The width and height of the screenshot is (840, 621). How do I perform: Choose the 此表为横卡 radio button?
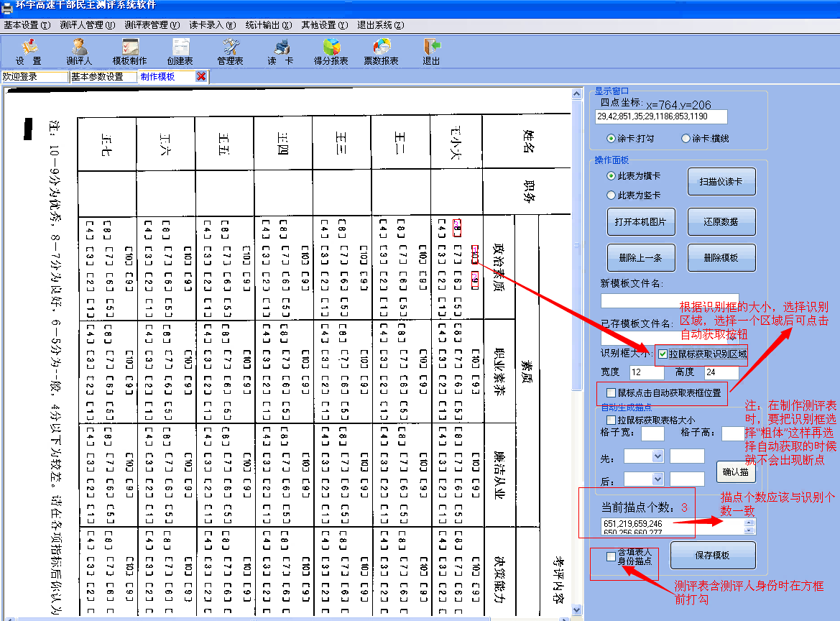click(x=611, y=176)
